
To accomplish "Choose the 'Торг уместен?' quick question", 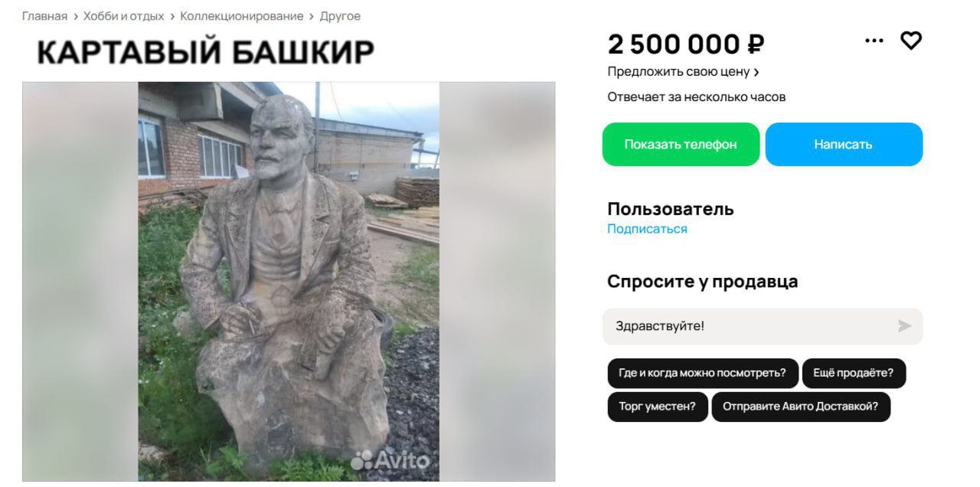I will [658, 407].
